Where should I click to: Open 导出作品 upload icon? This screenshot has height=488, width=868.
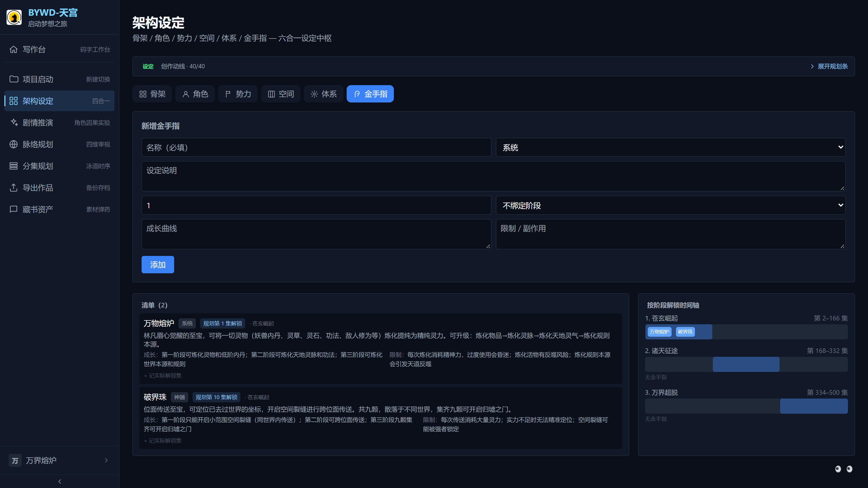click(x=14, y=188)
